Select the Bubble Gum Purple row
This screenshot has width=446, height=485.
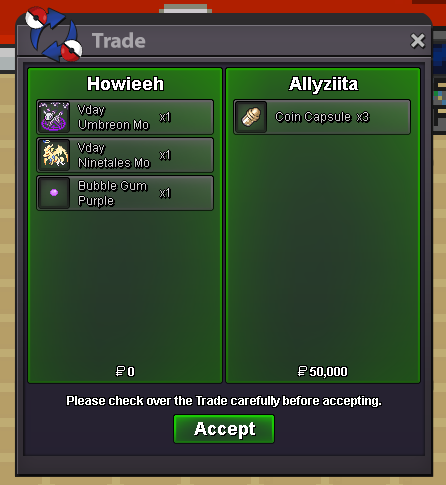(x=125, y=193)
